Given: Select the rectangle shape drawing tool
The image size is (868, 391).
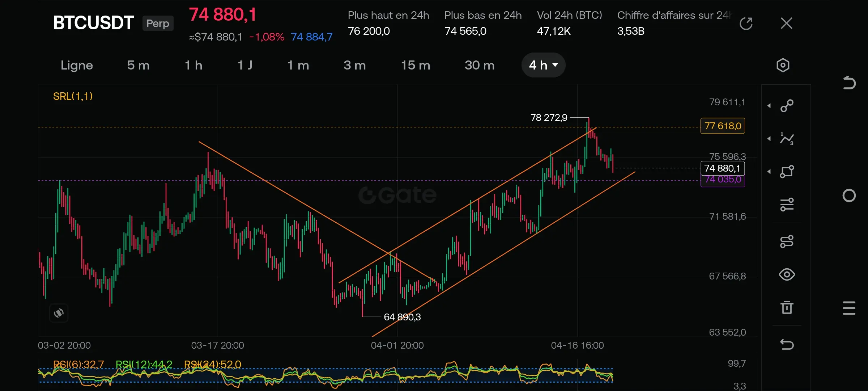Looking at the screenshot, I should point(787,172).
